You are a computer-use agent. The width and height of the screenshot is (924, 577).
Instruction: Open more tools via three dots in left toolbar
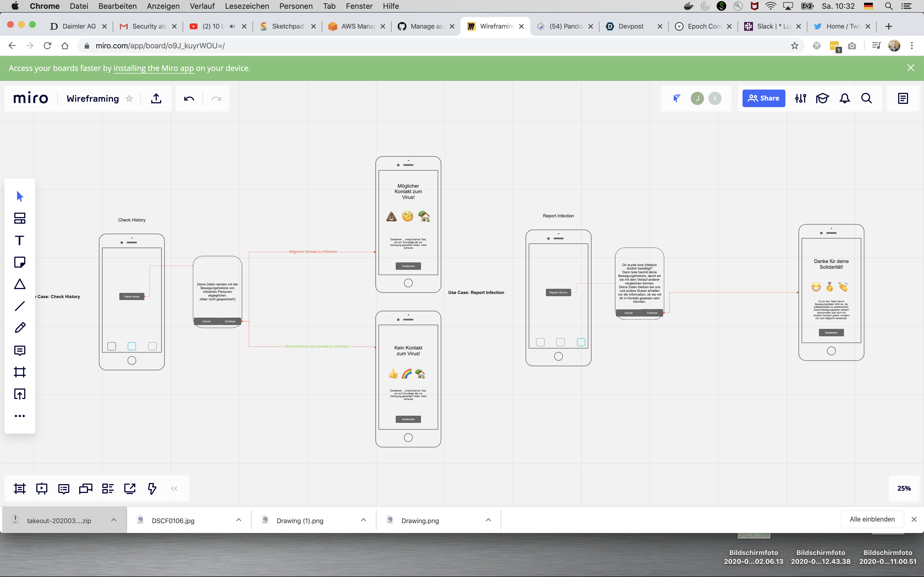pos(20,416)
